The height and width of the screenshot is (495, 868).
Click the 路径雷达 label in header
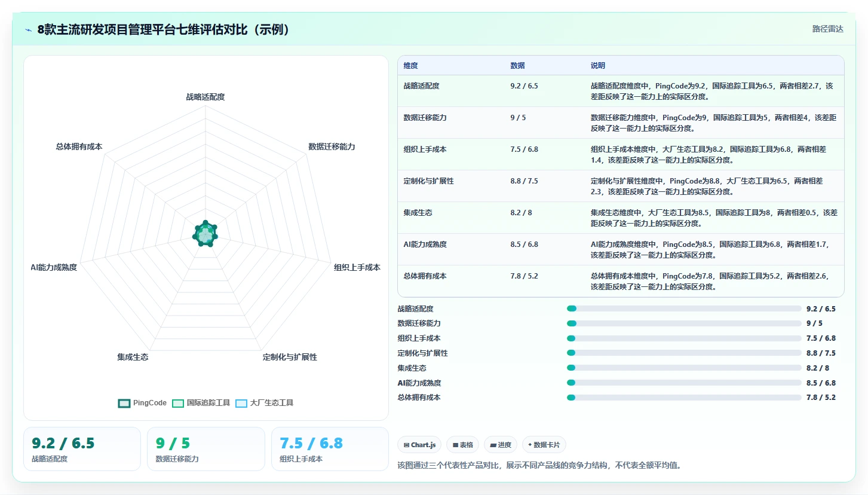click(x=827, y=29)
